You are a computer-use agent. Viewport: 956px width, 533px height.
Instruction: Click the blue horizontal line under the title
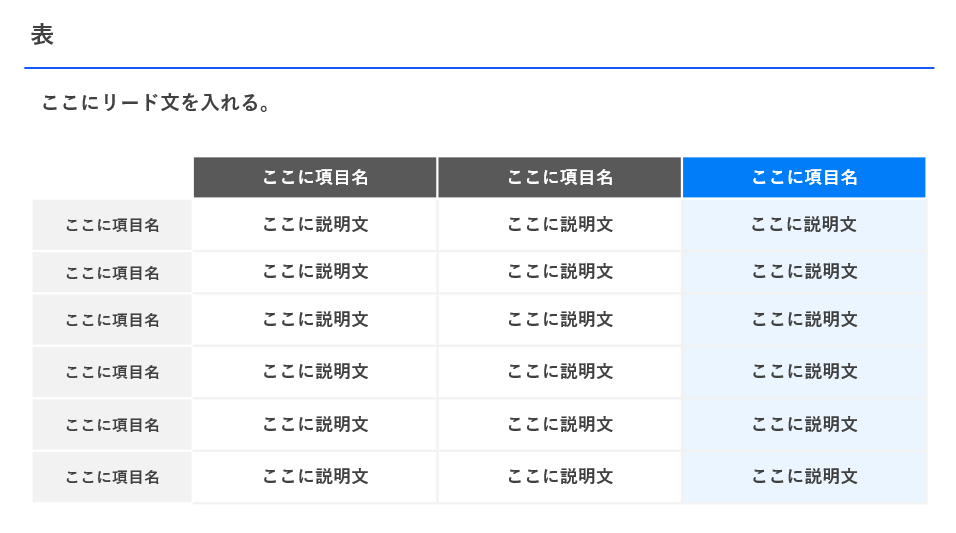(479, 68)
